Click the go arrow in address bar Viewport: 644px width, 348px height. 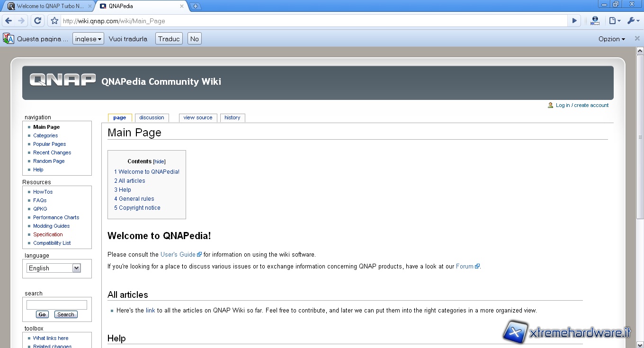tap(574, 21)
